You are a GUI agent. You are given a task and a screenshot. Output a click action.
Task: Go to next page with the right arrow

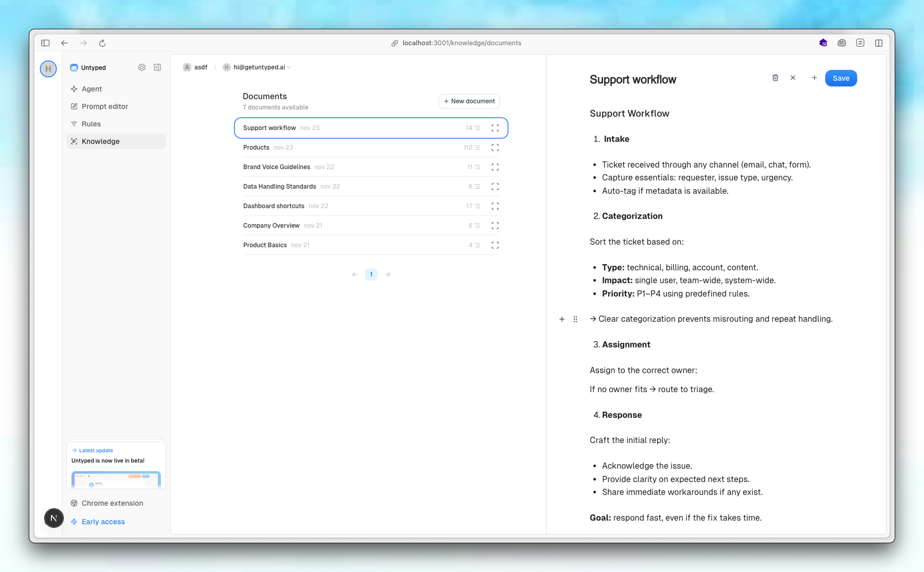388,274
